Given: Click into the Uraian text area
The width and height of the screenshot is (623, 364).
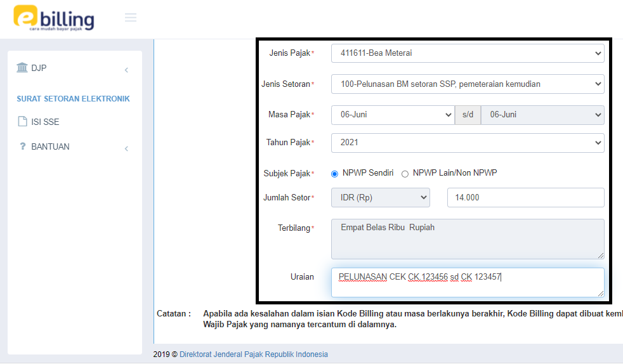Looking at the screenshot, I should click(x=468, y=283).
